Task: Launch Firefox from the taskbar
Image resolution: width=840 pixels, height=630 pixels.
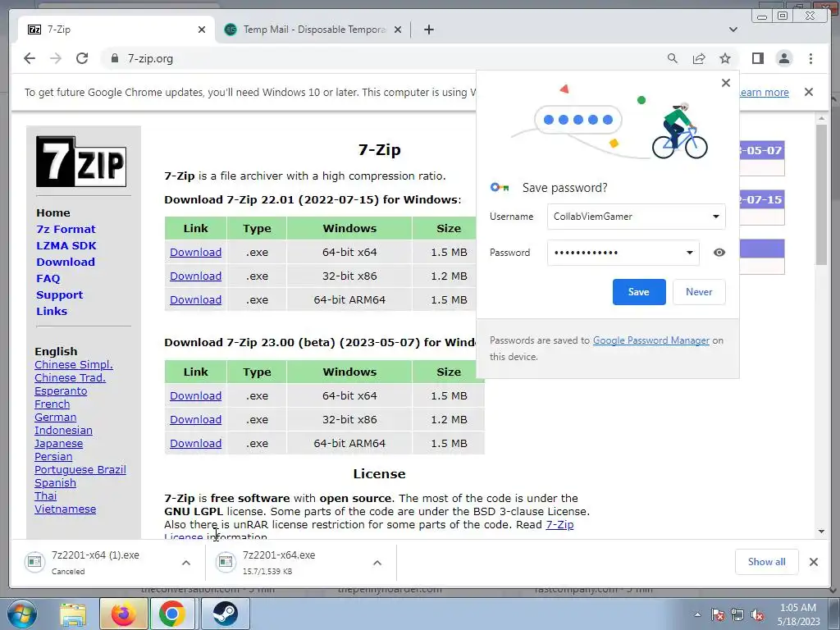Action: [x=123, y=614]
